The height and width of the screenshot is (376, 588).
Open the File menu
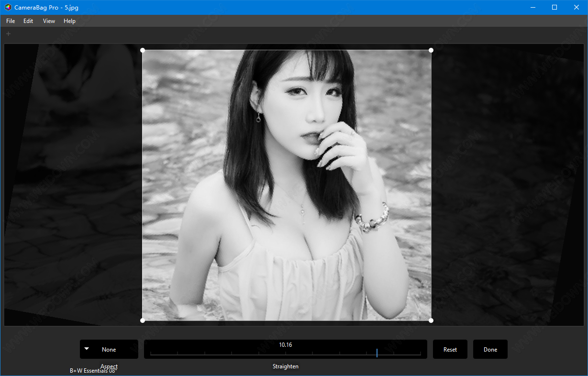click(11, 21)
